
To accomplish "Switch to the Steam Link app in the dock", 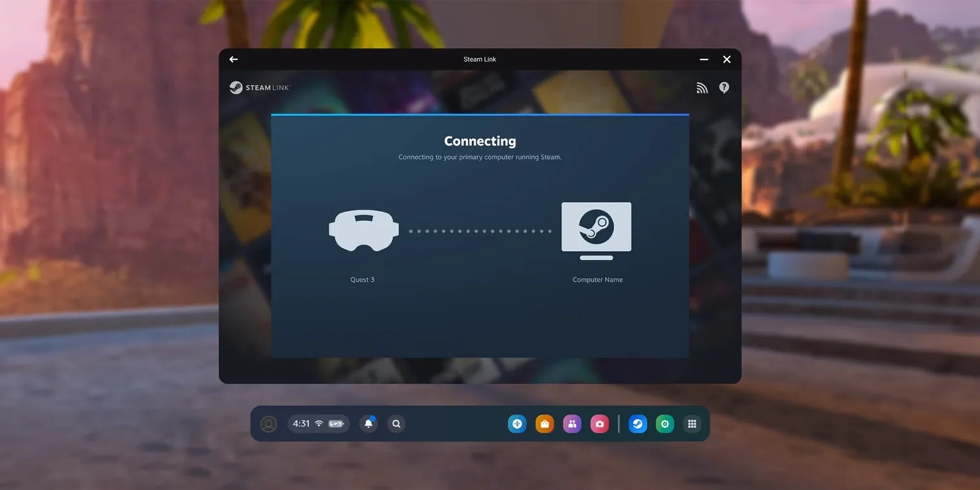I will click(x=638, y=424).
